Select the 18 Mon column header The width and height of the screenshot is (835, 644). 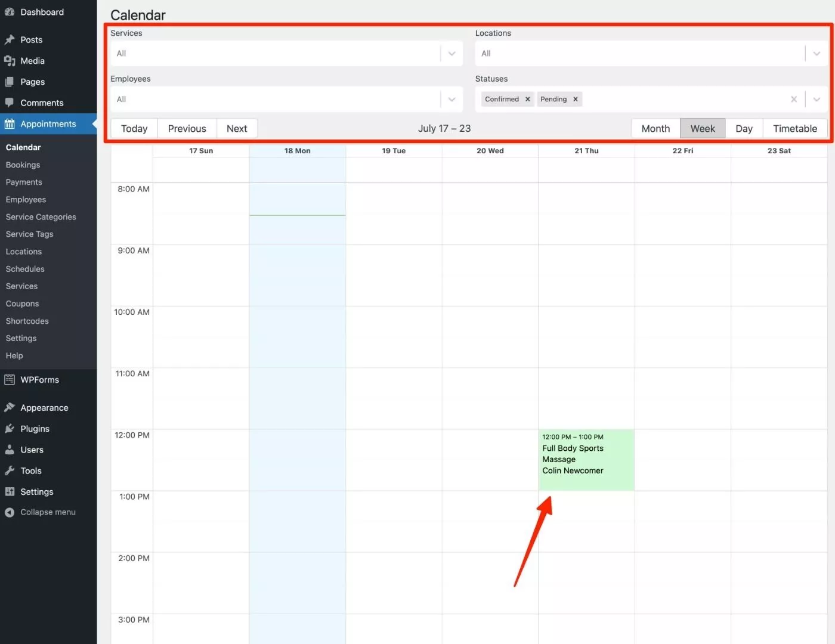(297, 151)
